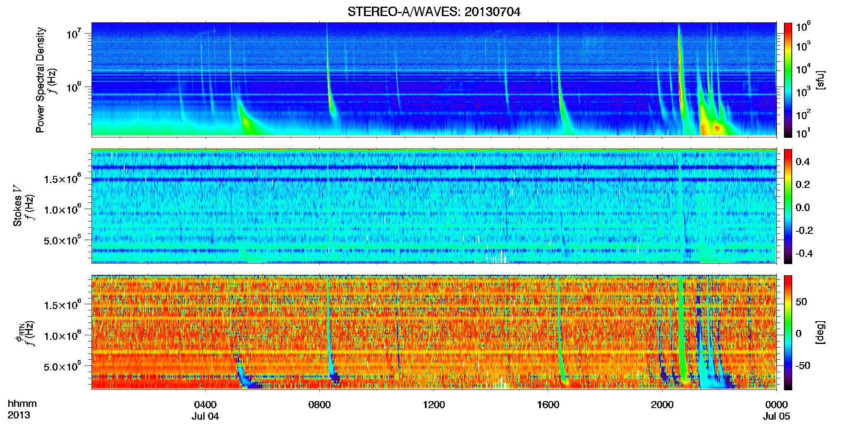Click the intense radio burst near 2030

(x=680, y=70)
